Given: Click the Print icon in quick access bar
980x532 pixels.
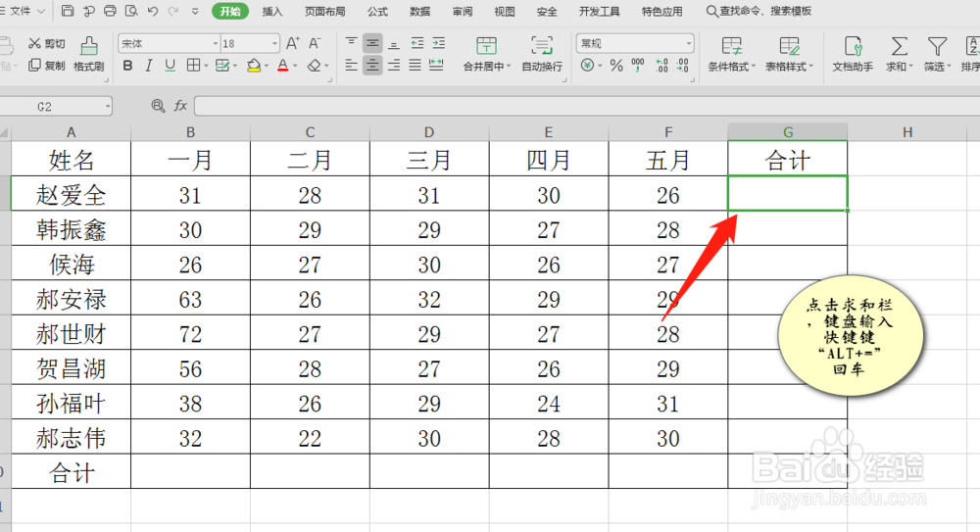Looking at the screenshot, I should (110, 11).
